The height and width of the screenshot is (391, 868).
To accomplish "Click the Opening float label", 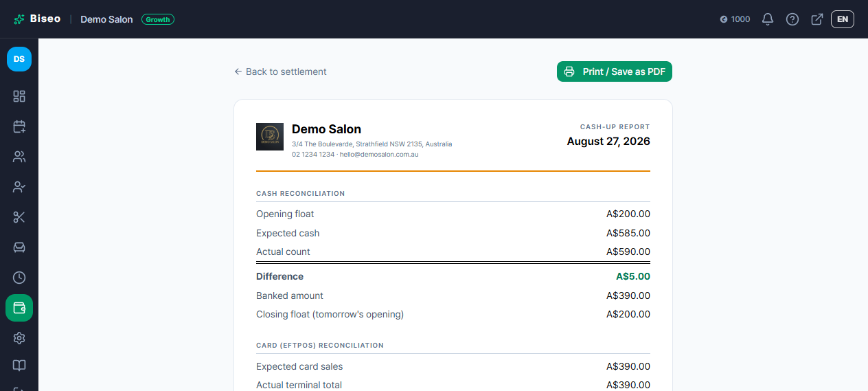I will [285, 214].
